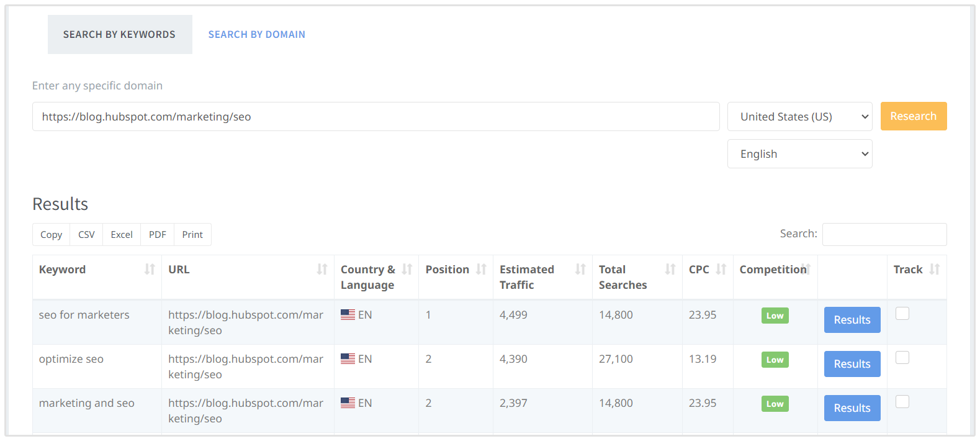Sort table by URL column arrows

click(322, 269)
